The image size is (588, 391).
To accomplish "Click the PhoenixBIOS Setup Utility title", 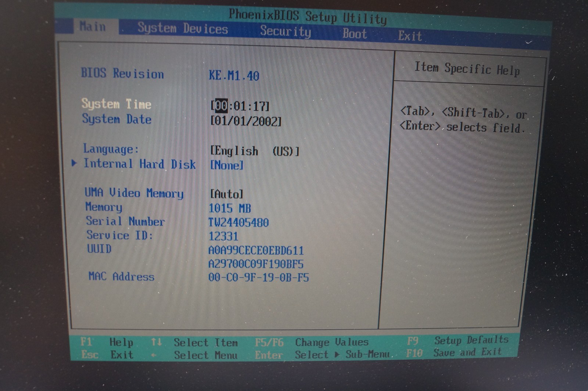I will [x=308, y=16].
